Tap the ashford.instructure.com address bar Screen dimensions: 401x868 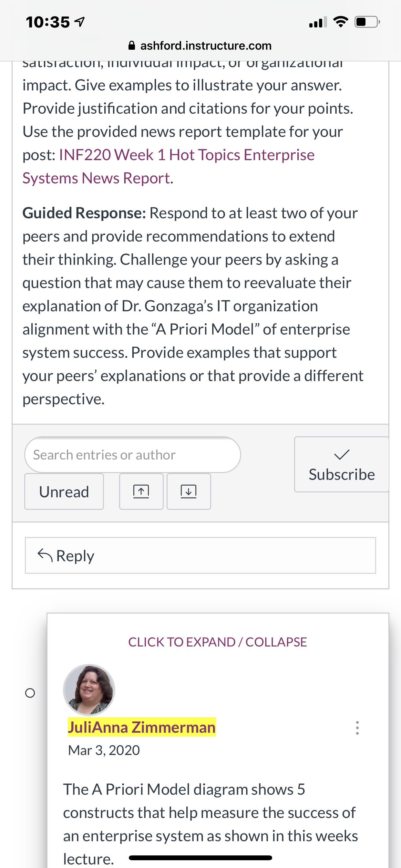click(x=200, y=46)
